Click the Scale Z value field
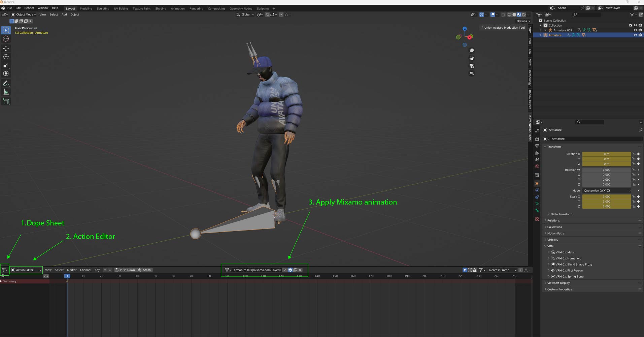The width and height of the screenshot is (644, 337). pos(606,206)
